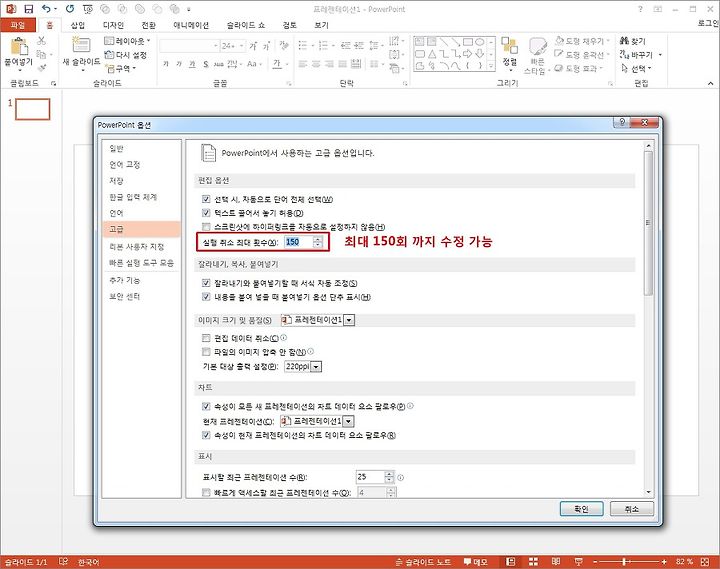The width and height of the screenshot is (720, 569).
Task: Click the Fit slide to window icon
Action: coord(705,562)
